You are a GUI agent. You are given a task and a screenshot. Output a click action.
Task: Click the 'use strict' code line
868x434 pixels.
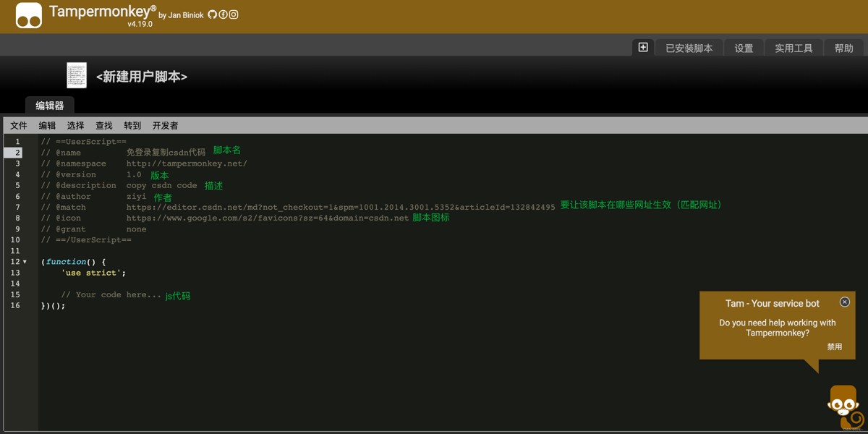[93, 273]
